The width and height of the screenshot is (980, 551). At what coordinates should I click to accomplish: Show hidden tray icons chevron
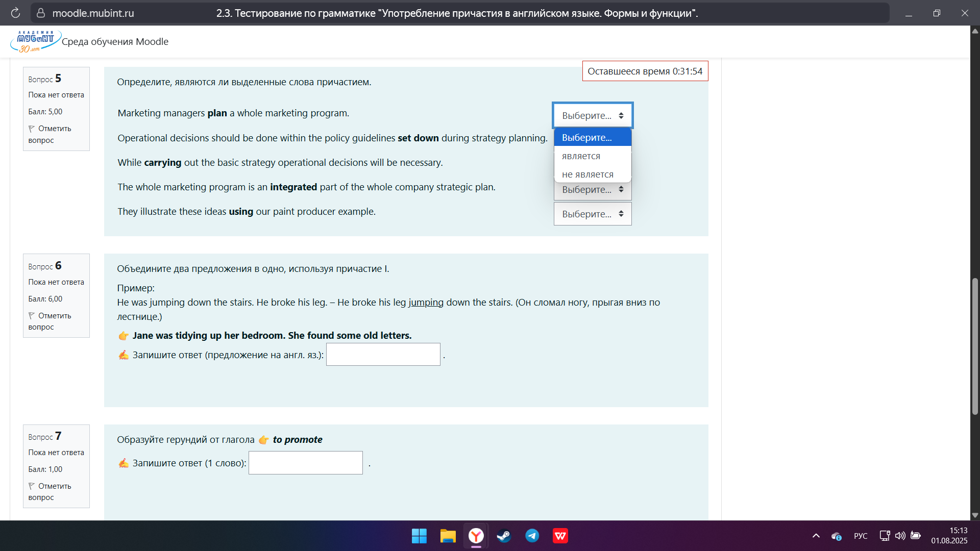pos(816,536)
